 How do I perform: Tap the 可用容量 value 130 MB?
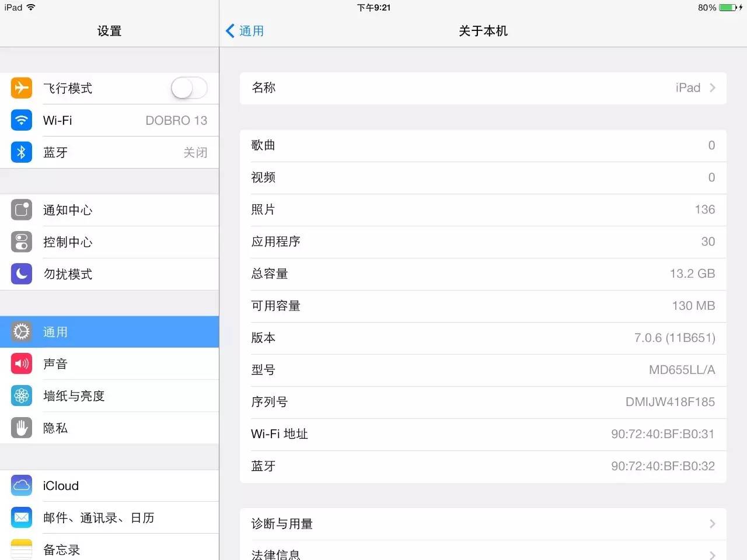pos(693,306)
